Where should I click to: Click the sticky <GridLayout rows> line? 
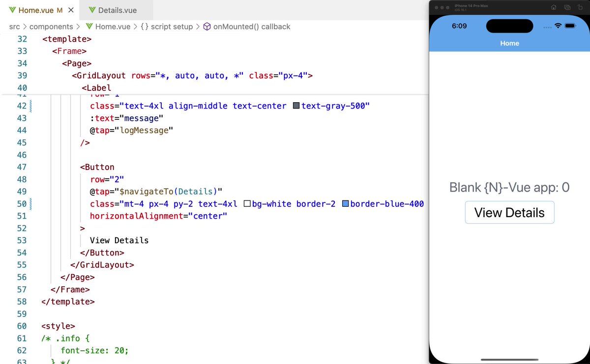point(192,76)
